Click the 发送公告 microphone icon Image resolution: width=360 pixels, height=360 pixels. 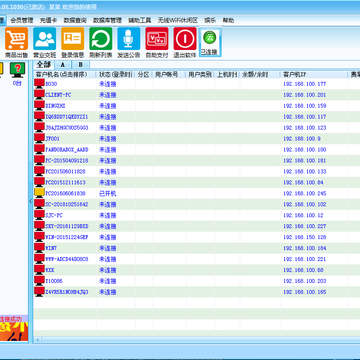pyautogui.click(x=129, y=43)
